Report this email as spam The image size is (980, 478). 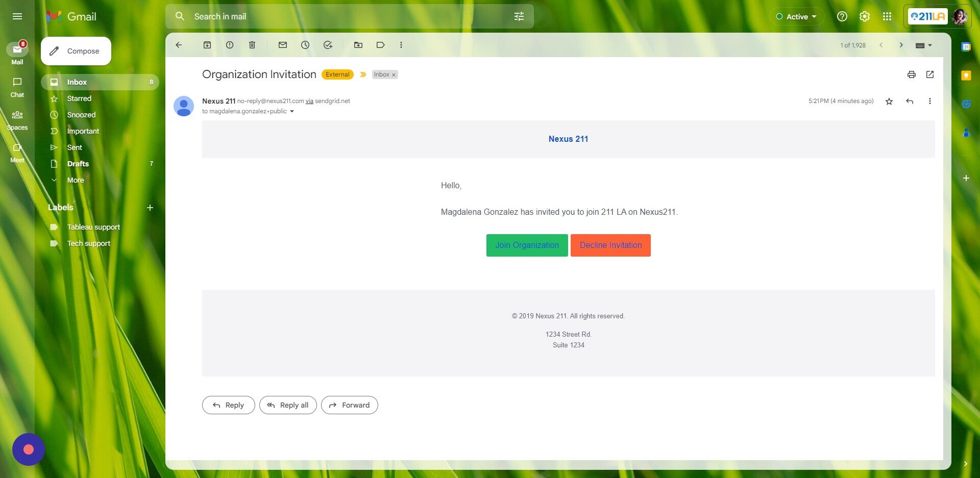pyautogui.click(x=230, y=45)
